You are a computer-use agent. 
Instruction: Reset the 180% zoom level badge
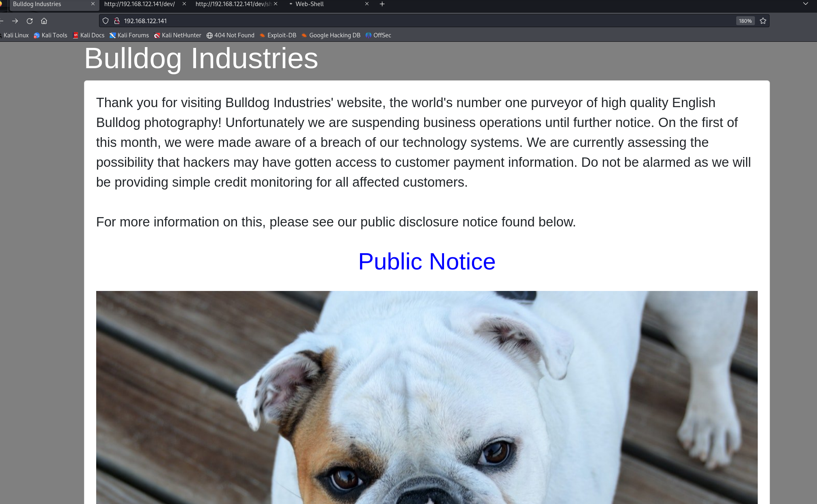pos(745,21)
